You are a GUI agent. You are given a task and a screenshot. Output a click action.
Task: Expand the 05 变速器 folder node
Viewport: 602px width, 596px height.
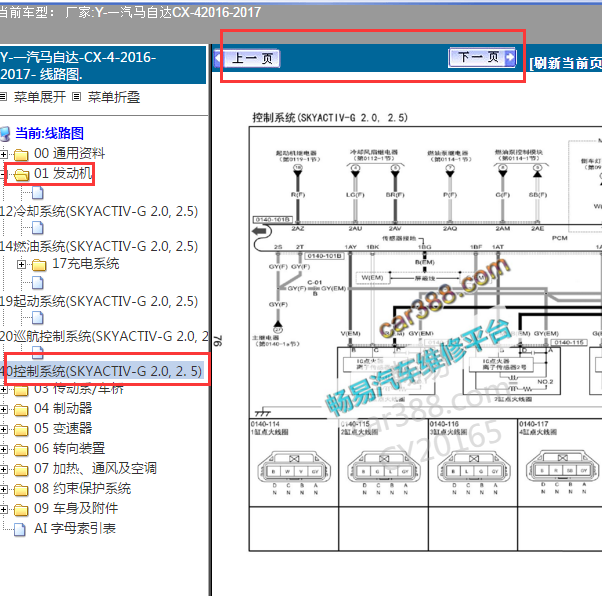(3, 429)
